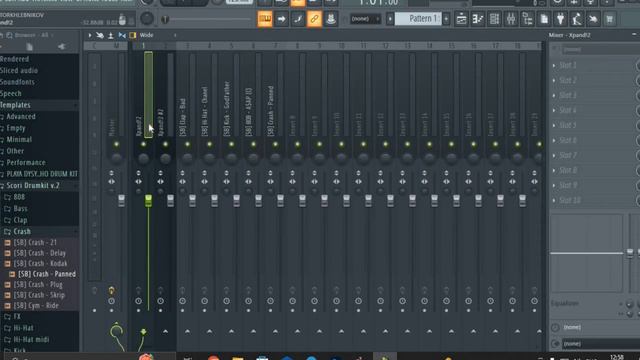Open mixer options arrow menu
This screenshot has width=640, height=360.
tap(90, 36)
